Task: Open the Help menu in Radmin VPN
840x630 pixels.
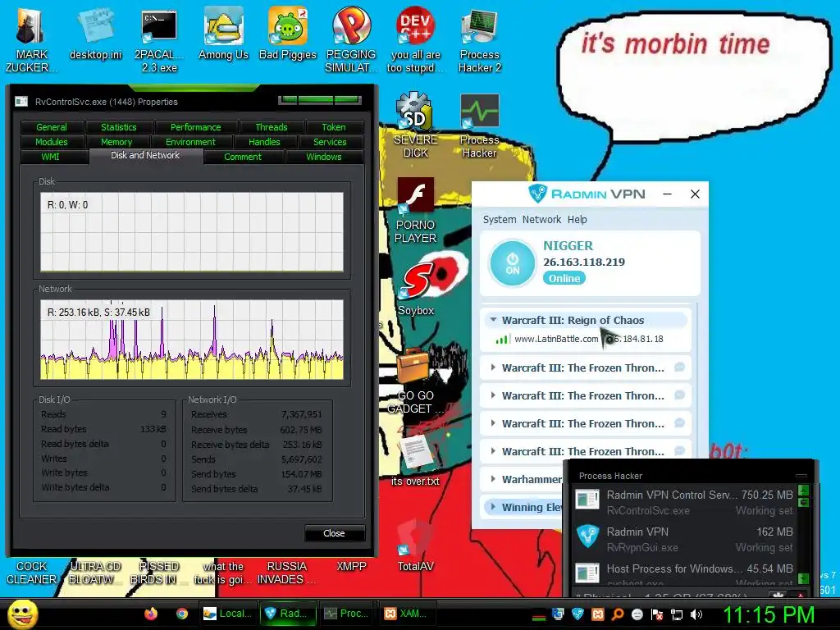Action: 577,219
